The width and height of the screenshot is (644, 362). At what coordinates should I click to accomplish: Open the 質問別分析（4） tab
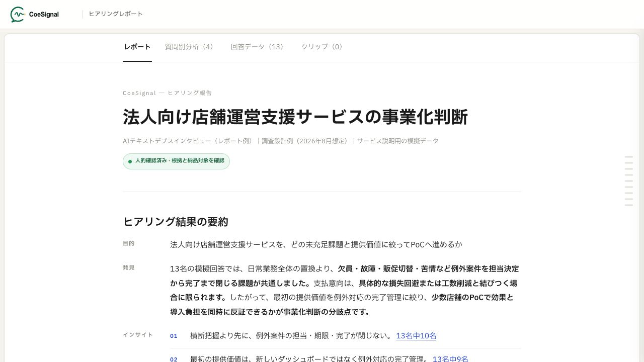pyautogui.click(x=191, y=47)
